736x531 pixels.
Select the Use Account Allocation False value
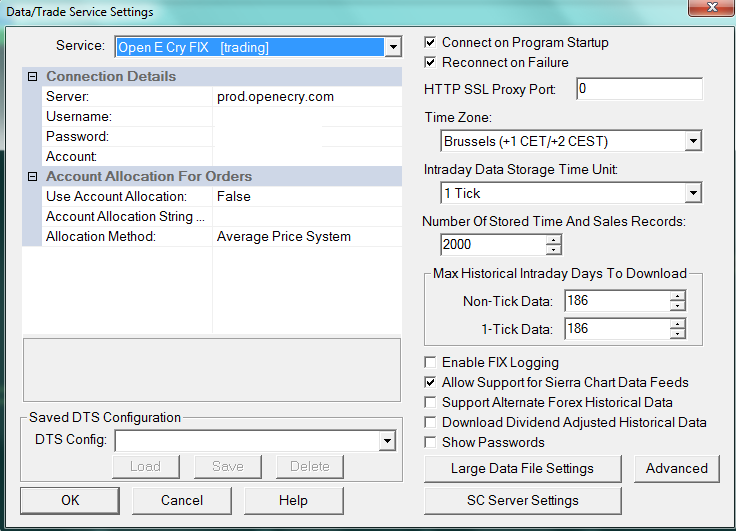point(307,196)
